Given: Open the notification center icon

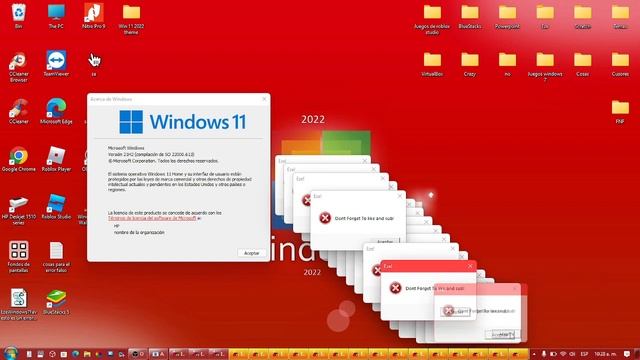Looking at the screenshot, I should point(627,354).
